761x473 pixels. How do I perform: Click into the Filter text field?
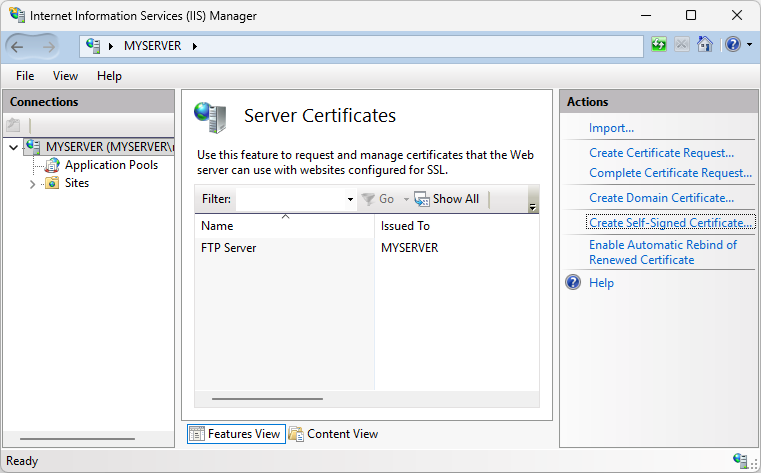[x=290, y=199]
